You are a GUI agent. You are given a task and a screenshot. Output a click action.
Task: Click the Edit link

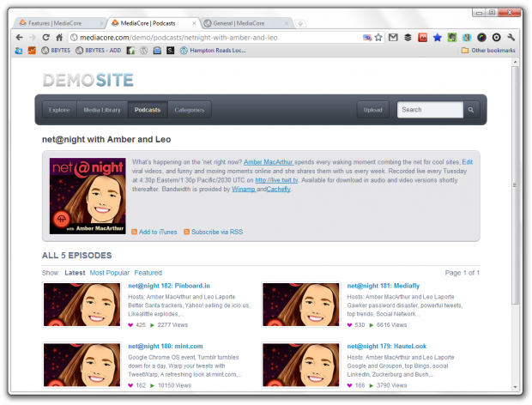coord(467,162)
